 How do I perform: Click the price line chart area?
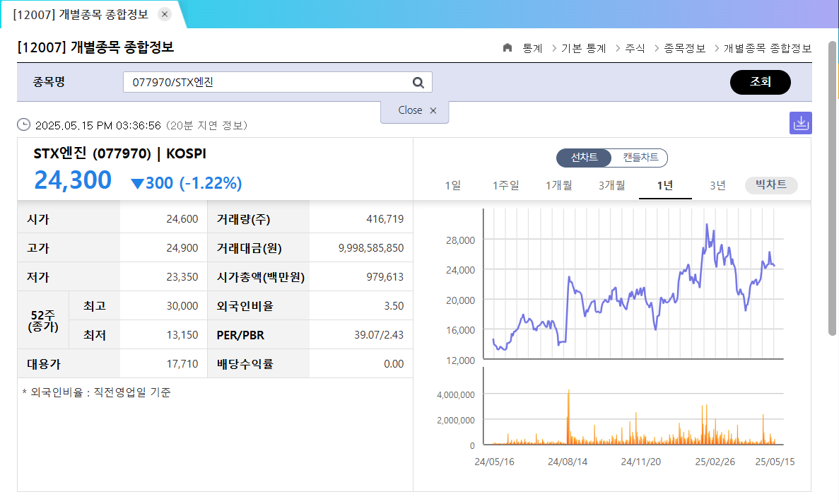[633, 284]
